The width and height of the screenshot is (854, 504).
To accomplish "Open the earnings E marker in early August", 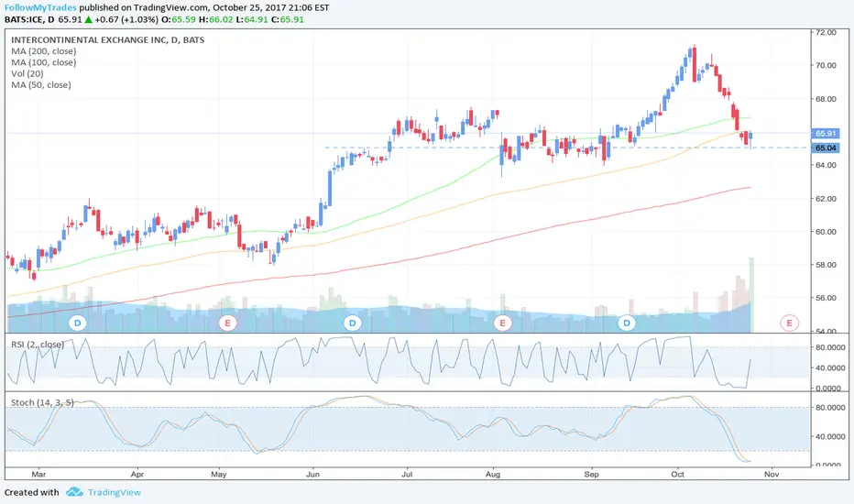I will point(502,323).
